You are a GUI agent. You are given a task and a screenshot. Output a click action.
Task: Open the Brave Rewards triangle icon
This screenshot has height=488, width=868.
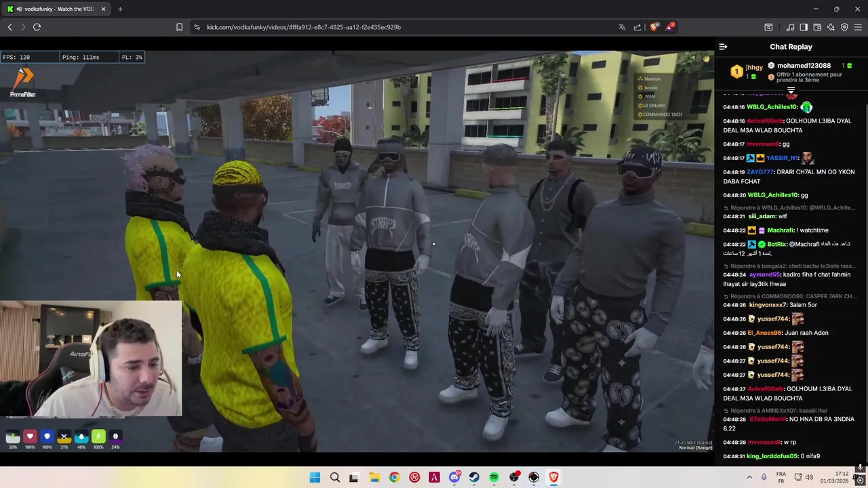point(670,27)
